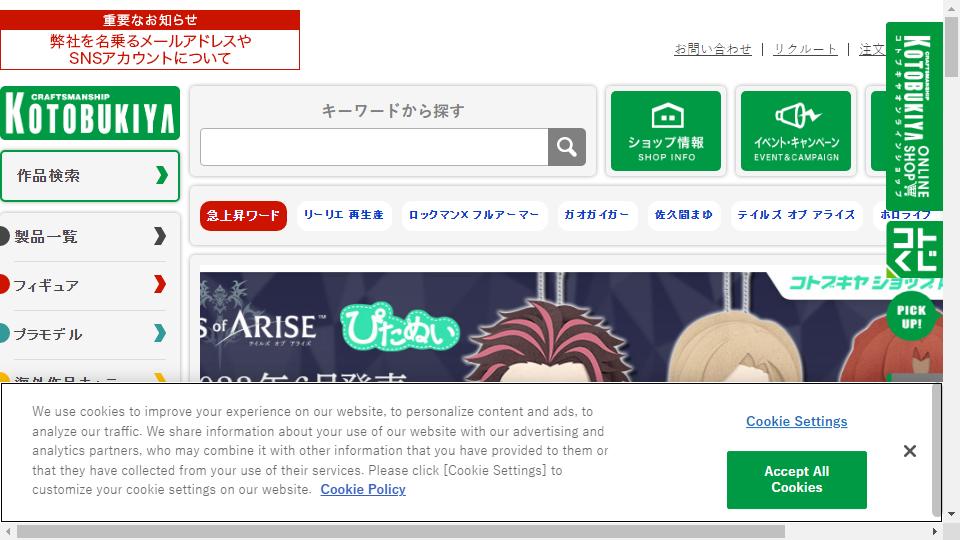Click the Kotobukiya logo
This screenshot has width=960, height=540.
[89, 113]
